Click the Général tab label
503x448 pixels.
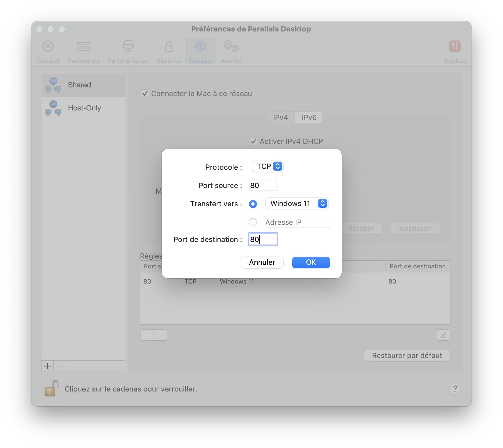(48, 61)
